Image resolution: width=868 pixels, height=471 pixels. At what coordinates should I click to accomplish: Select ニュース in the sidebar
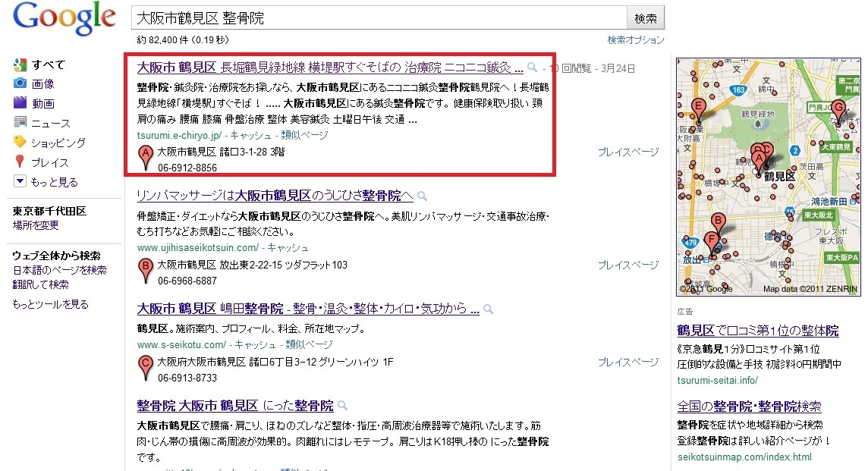(50, 123)
